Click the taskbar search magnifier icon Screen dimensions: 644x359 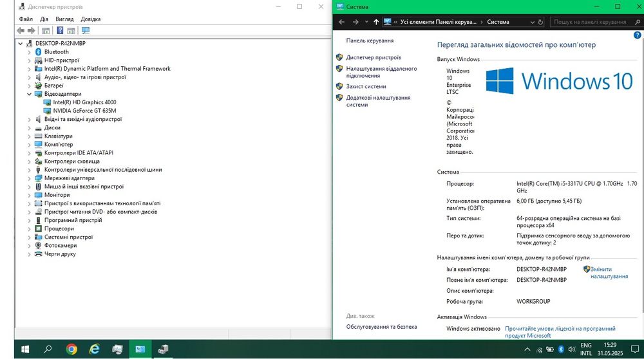(x=48, y=349)
